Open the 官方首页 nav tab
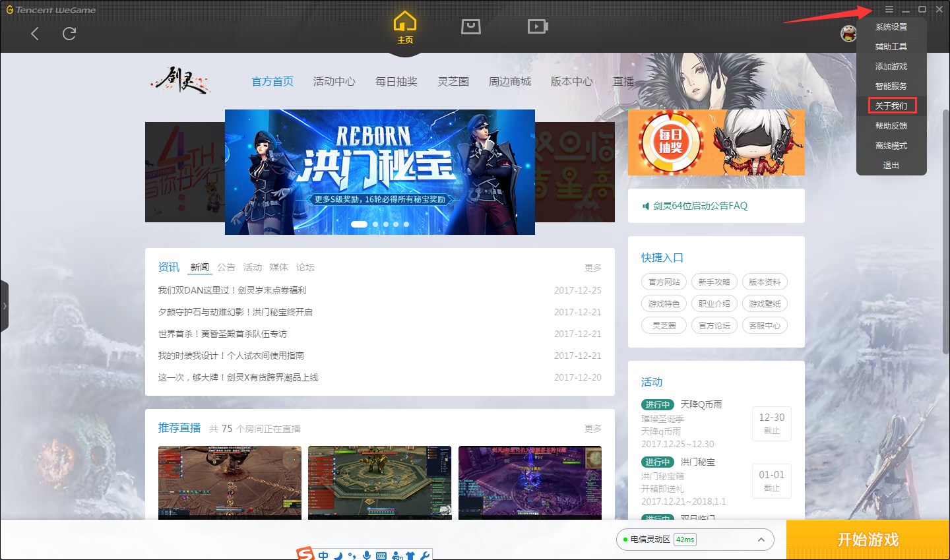The width and height of the screenshot is (950, 560). [x=272, y=82]
